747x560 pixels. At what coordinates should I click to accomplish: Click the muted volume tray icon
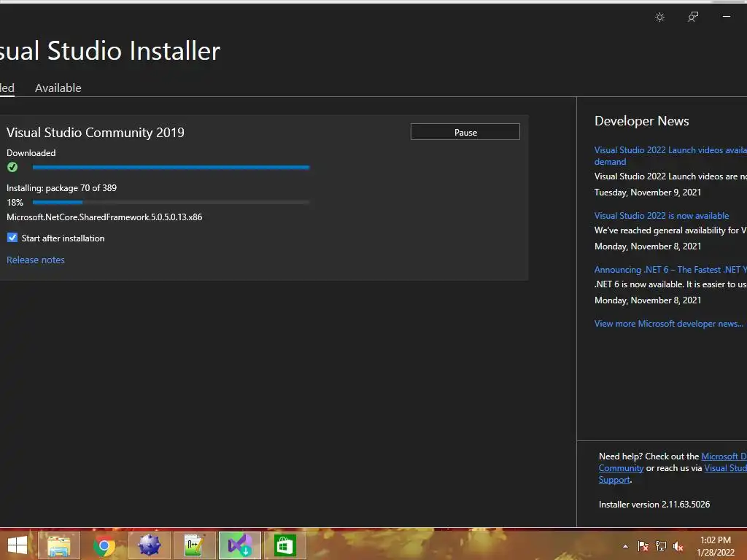pyautogui.click(x=678, y=546)
